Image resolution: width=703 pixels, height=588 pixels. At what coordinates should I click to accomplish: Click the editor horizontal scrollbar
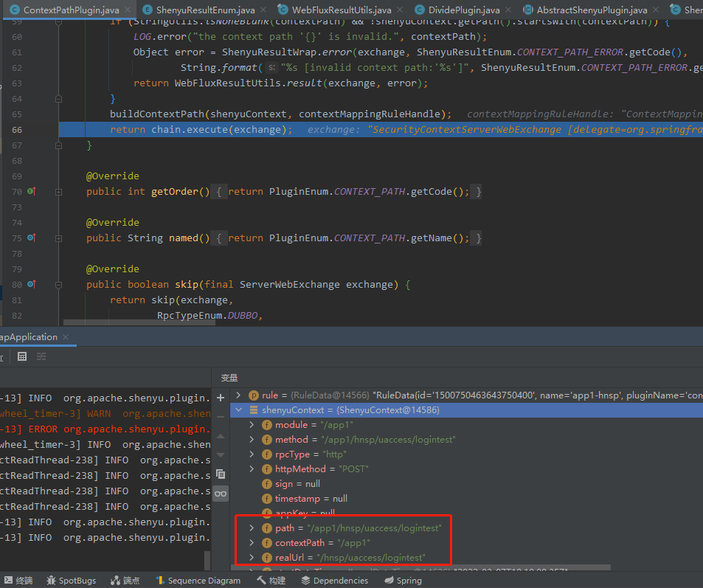pyautogui.click(x=139, y=322)
